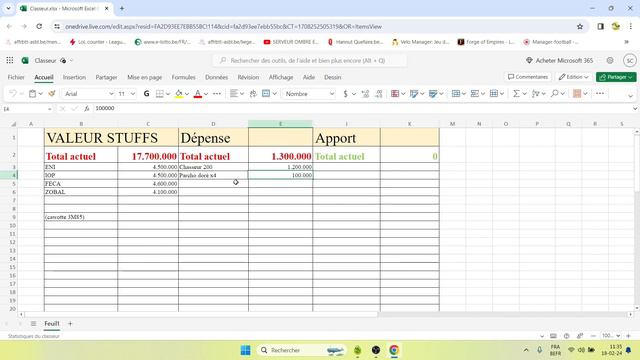Viewport: 640px width, 360px height.
Task: Expand the borders dropdown arrow
Action: 168,94
